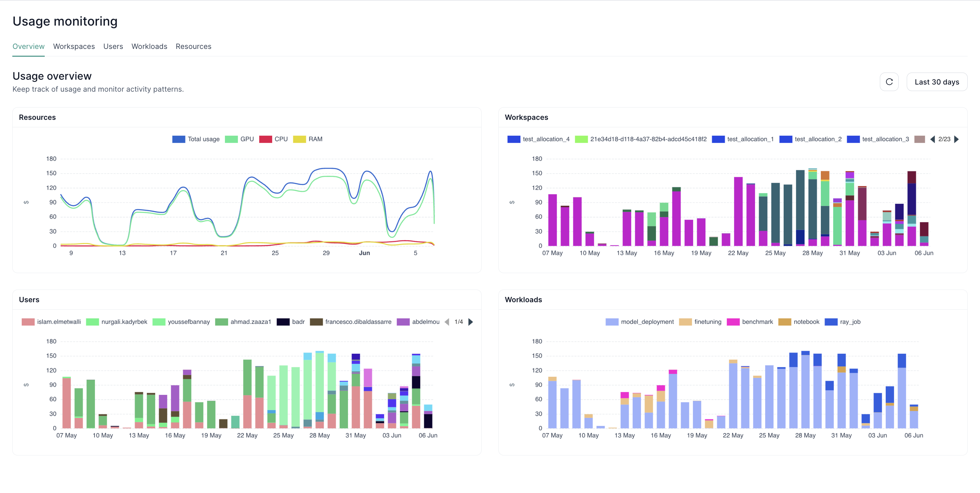Click the test_allocation_4 legend marker in Workspaces chart
Viewport: 980px width, 493px height.
[x=513, y=139]
